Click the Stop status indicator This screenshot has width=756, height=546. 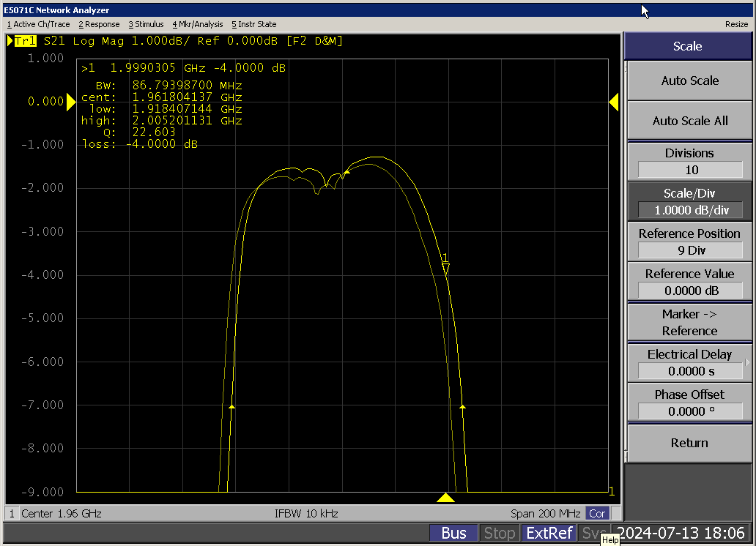(499, 533)
